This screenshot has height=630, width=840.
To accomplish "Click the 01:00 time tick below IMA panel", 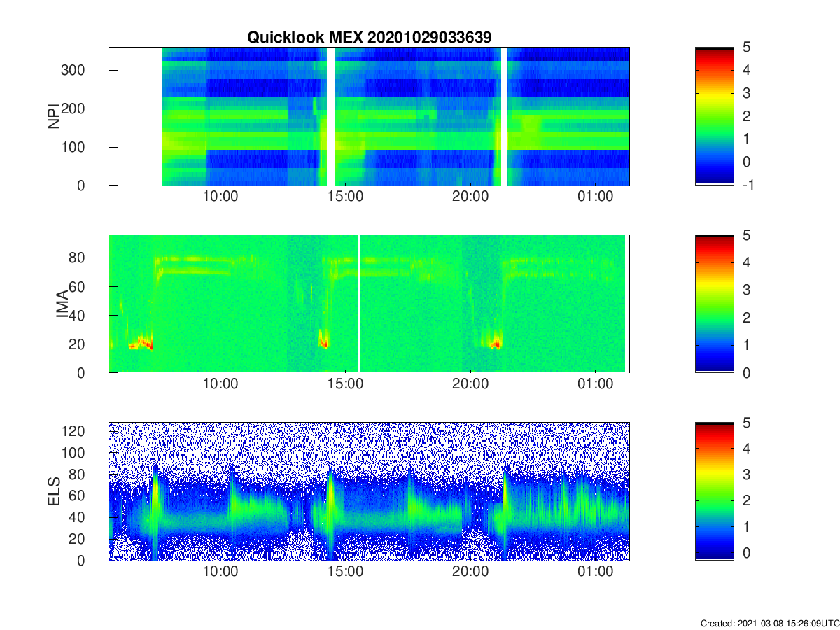I will (596, 384).
